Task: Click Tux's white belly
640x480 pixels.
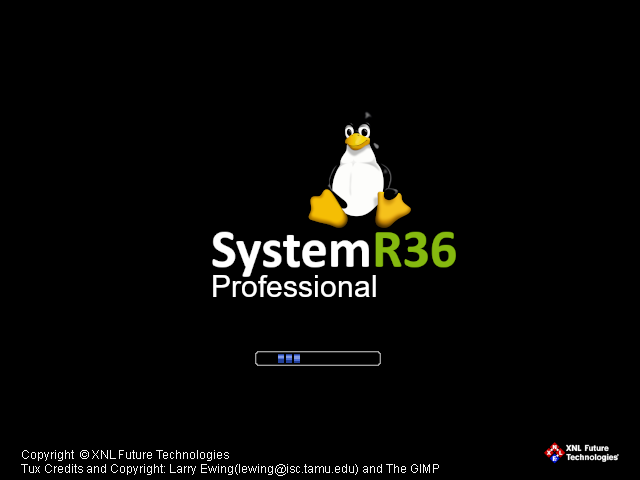Action: [x=357, y=180]
